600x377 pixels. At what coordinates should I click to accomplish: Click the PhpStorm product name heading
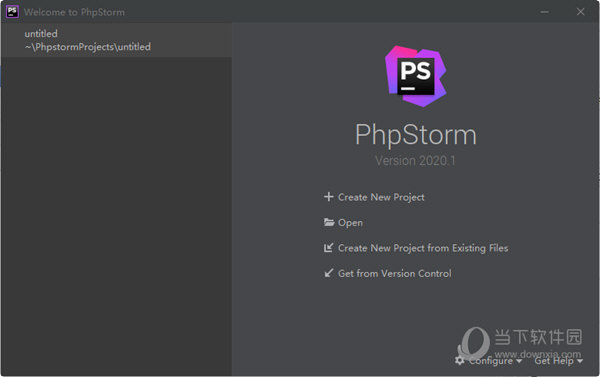tap(416, 135)
